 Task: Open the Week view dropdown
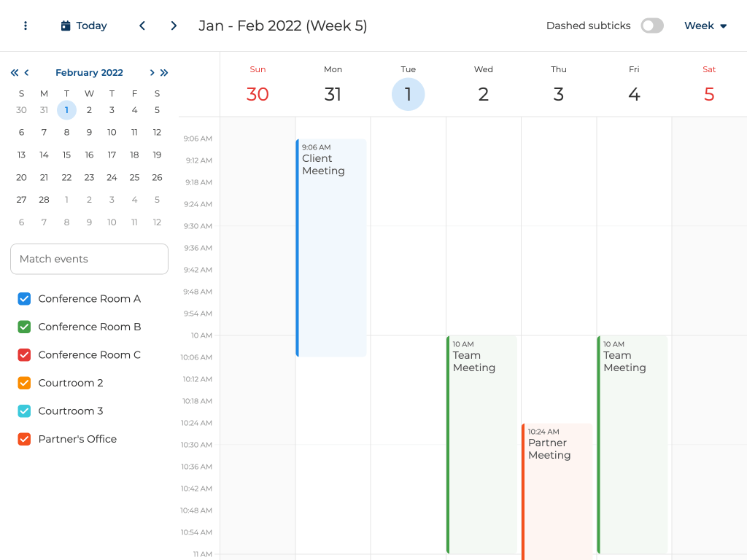tap(705, 26)
